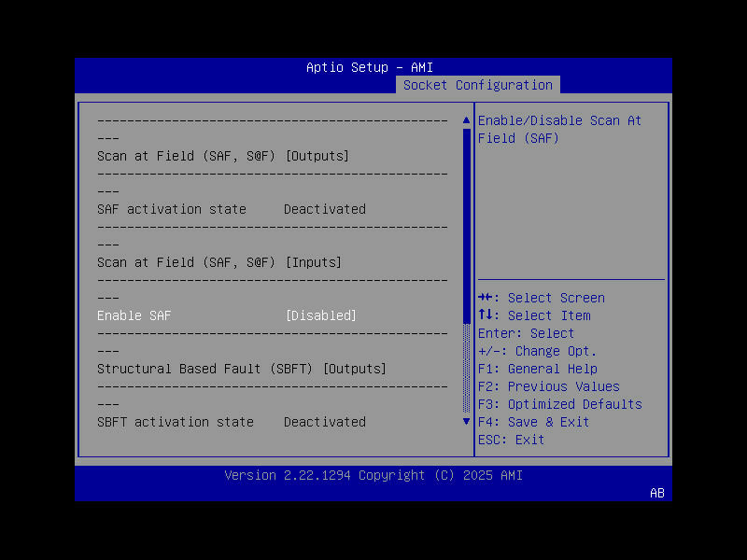747x560 pixels.
Task: Click the AB vendor mark bottom right
Action: [x=656, y=494]
